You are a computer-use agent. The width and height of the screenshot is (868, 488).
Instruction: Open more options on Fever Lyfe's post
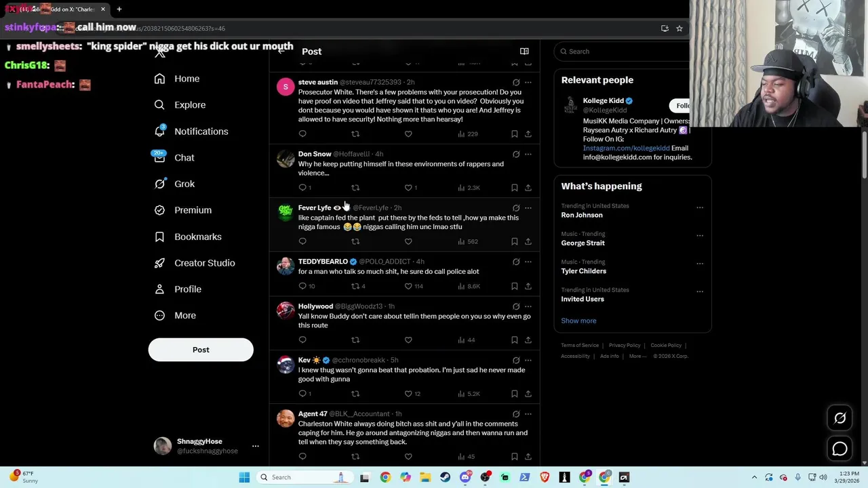(528, 208)
